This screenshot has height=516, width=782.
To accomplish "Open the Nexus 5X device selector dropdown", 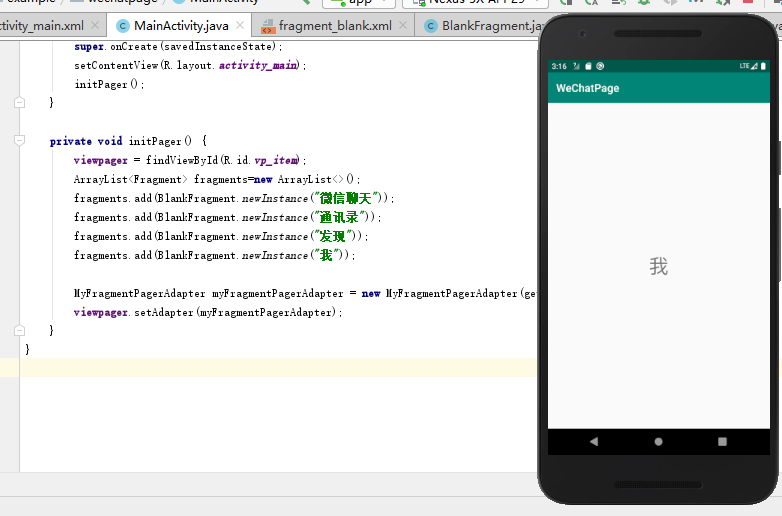I will (x=475, y=3).
